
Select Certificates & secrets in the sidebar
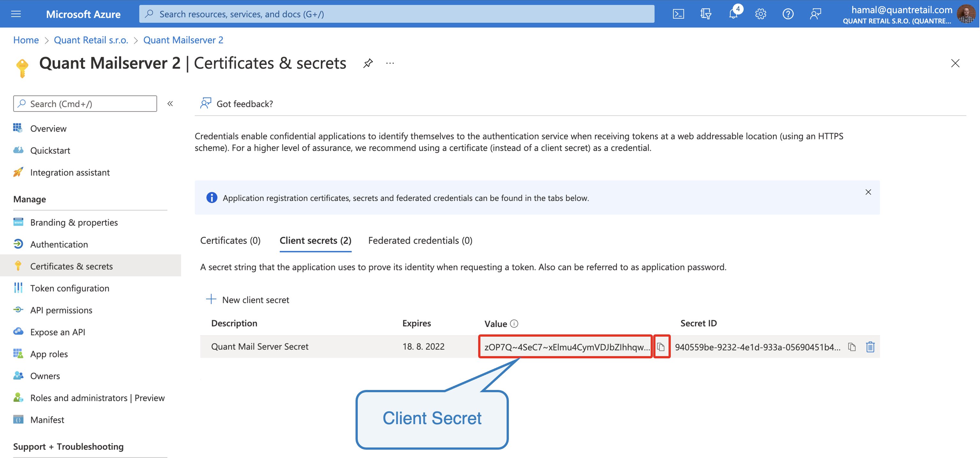[90, 265]
